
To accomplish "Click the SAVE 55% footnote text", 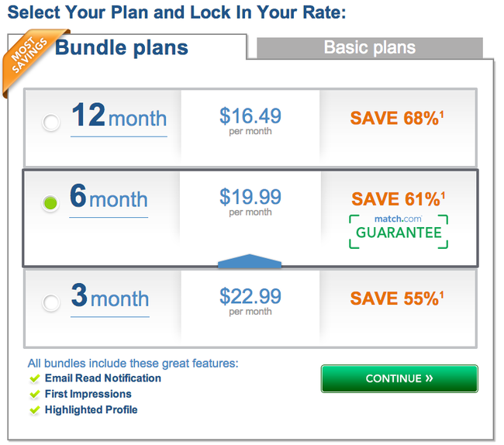I will pyautogui.click(x=397, y=298).
